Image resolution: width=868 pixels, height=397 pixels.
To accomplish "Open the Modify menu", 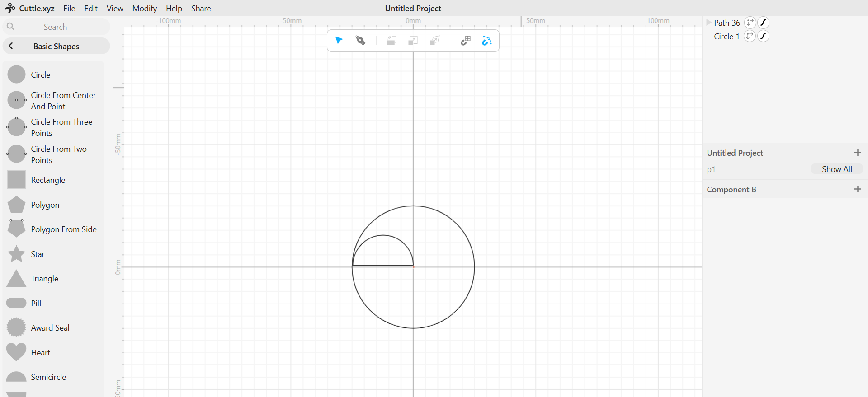I will [x=145, y=8].
